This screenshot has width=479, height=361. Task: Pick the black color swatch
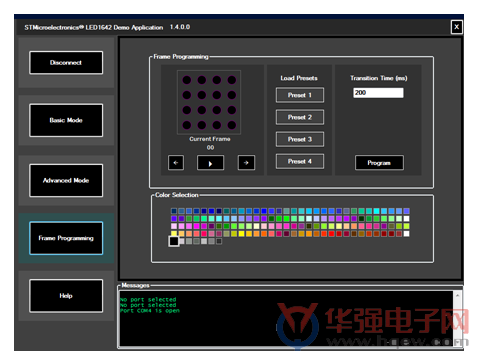pyautogui.click(x=174, y=241)
